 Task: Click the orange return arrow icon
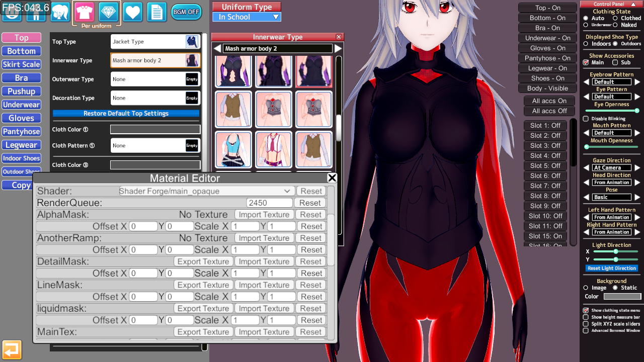point(12,350)
